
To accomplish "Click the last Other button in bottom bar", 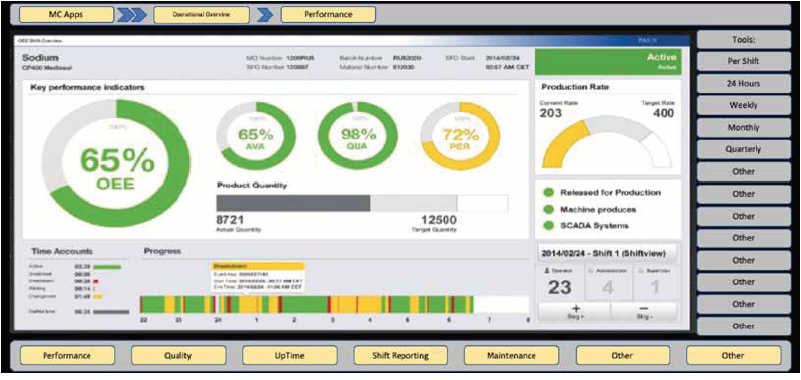I will pos(734,355).
